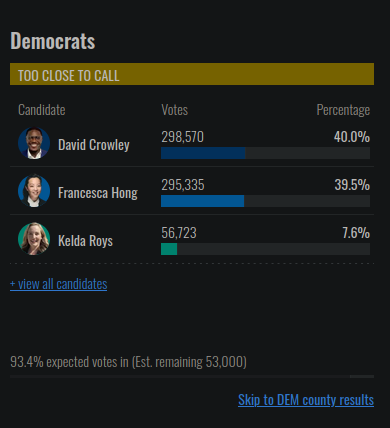Open Skip to DEM county results link
The height and width of the screenshot is (428, 390).
pyautogui.click(x=306, y=400)
